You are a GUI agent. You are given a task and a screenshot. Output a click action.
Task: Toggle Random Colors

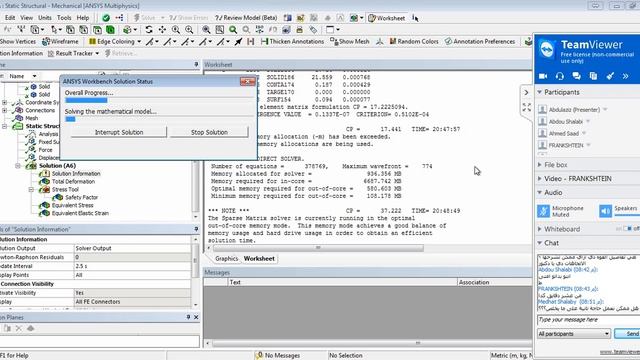coord(414,41)
